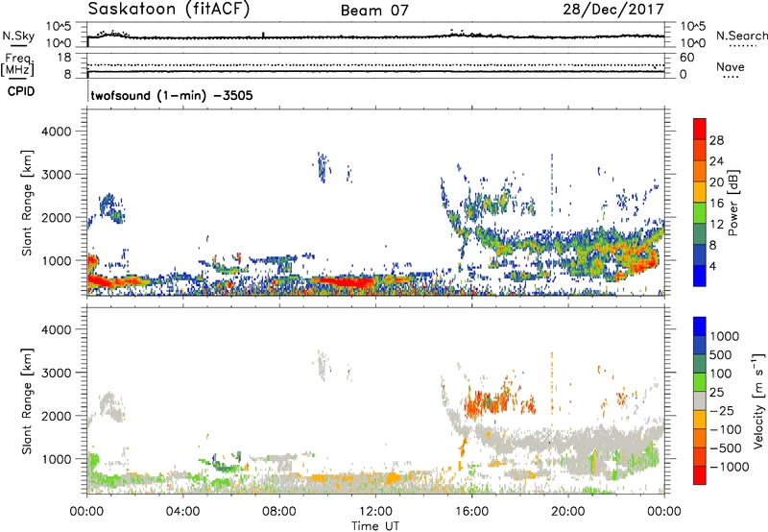Select the "Freq. [MHz]" axis label
This screenshot has width=768, height=532.
click(17, 64)
